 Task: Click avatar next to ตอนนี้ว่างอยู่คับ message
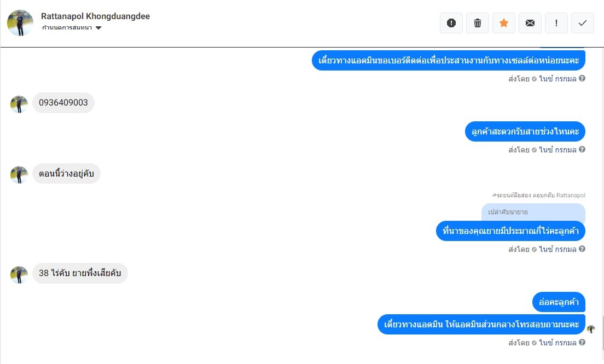pyautogui.click(x=19, y=175)
